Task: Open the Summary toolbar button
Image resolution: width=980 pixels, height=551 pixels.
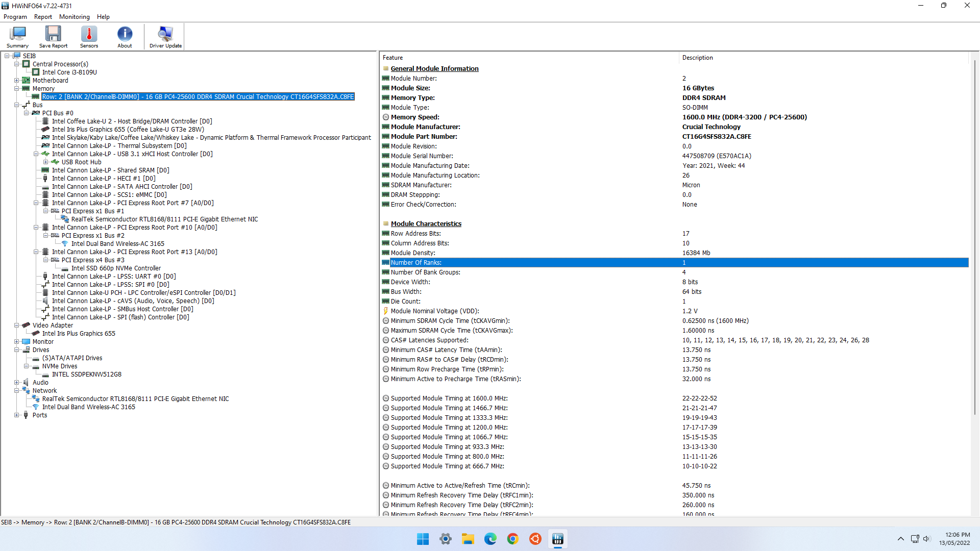Action: click(17, 37)
